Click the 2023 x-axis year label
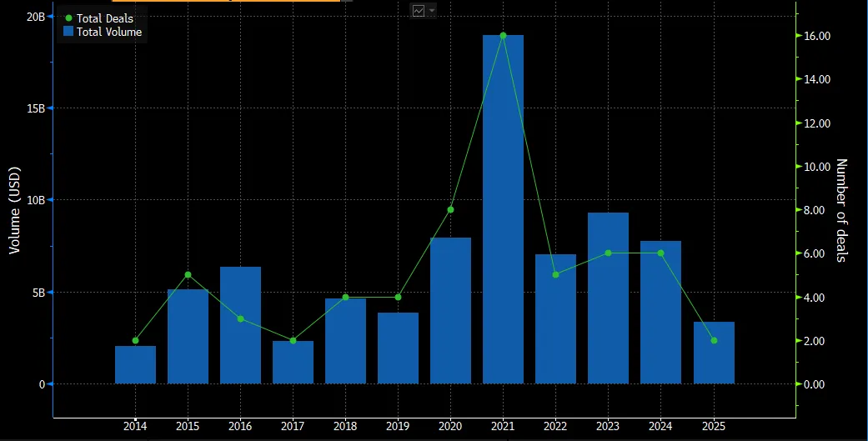The width and height of the screenshot is (868, 441). click(608, 426)
